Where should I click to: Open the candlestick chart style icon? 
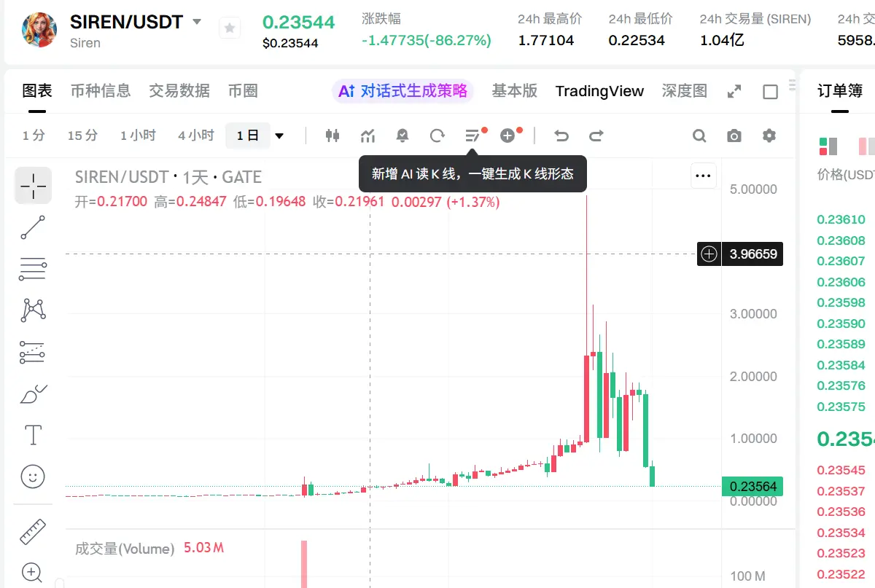[x=332, y=136]
